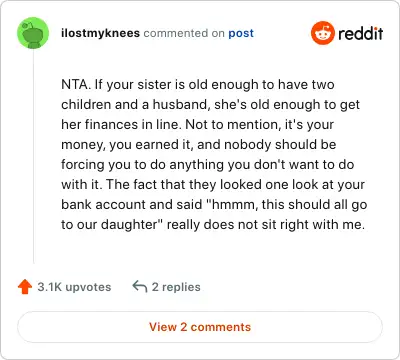Image resolution: width=400 pixels, height=360 pixels.
Task: Open the orange Reddit Snoo logo
Action: click(322, 33)
